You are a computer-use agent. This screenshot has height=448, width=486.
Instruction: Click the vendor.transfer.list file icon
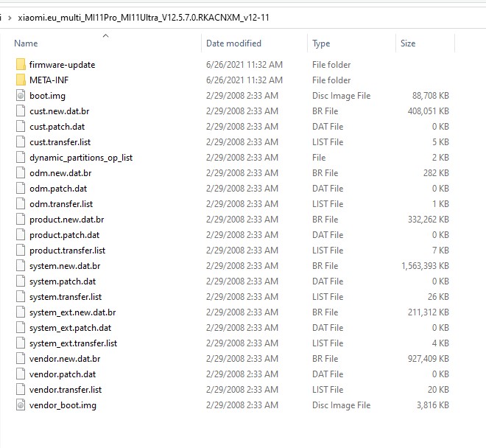(21, 390)
